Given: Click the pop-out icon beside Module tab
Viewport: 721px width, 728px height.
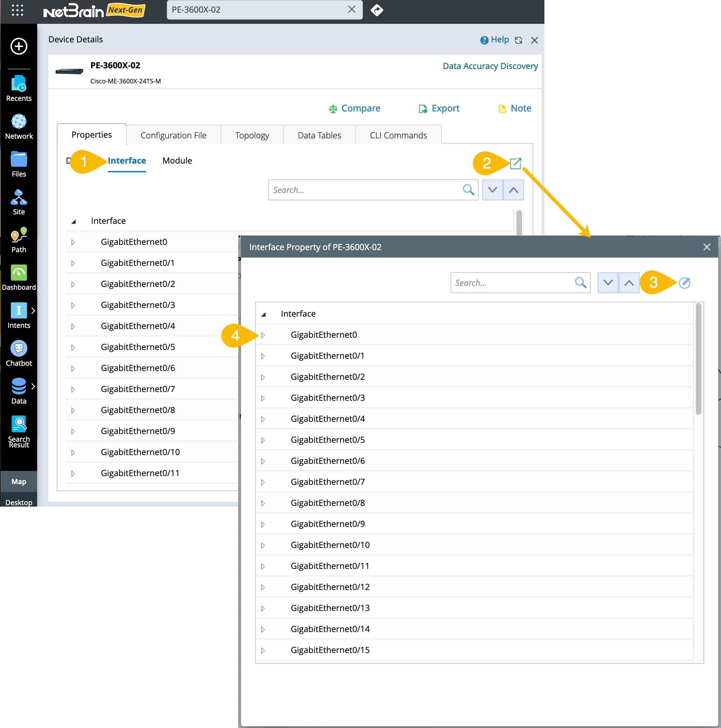Looking at the screenshot, I should pos(515,163).
